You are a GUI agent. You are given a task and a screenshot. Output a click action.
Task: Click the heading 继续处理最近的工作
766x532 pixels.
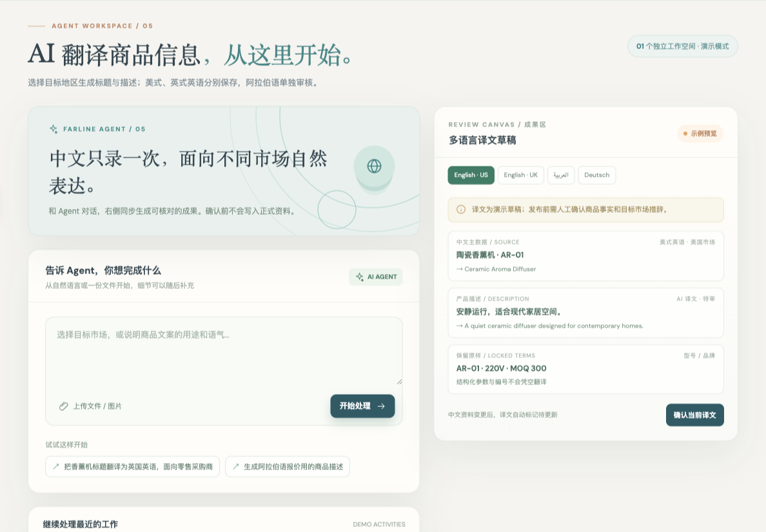pos(80,524)
